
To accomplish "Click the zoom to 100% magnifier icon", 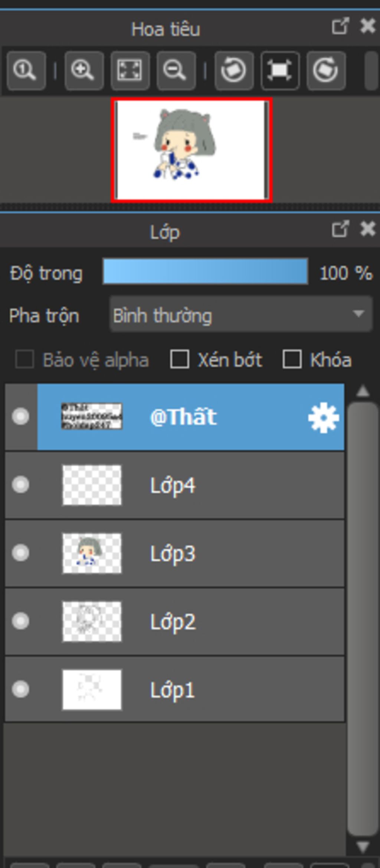I will tap(26, 71).
